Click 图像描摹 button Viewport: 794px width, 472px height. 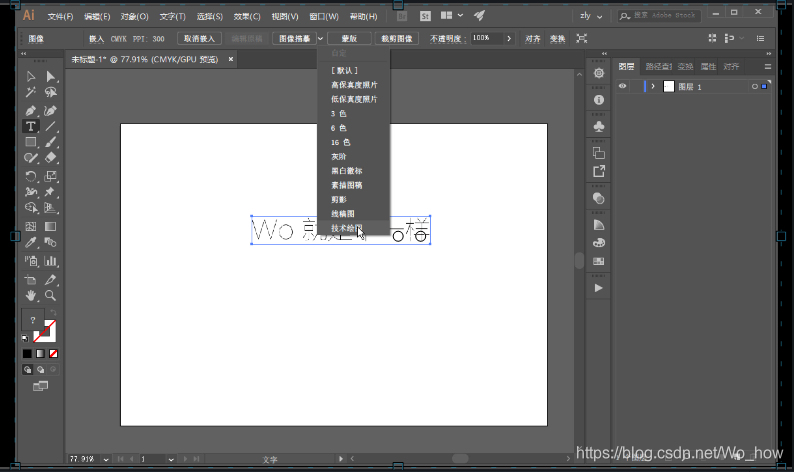pyautogui.click(x=295, y=38)
